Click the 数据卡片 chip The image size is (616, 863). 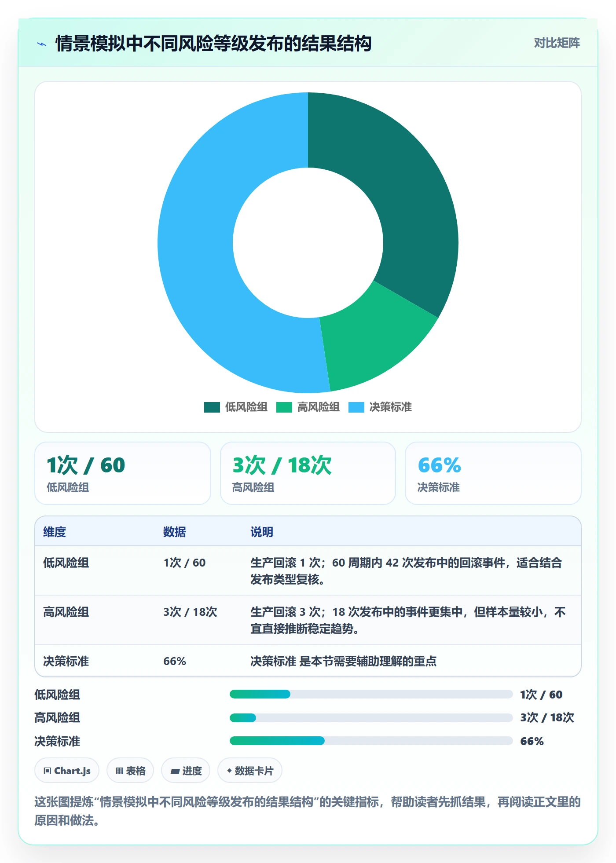[x=250, y=771]
